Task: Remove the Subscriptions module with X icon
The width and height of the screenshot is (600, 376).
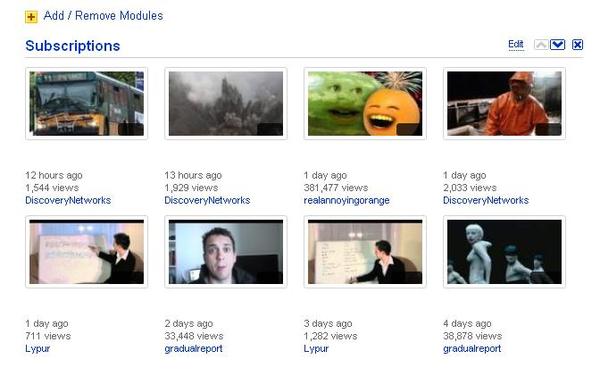Action: tap(577, 45)
